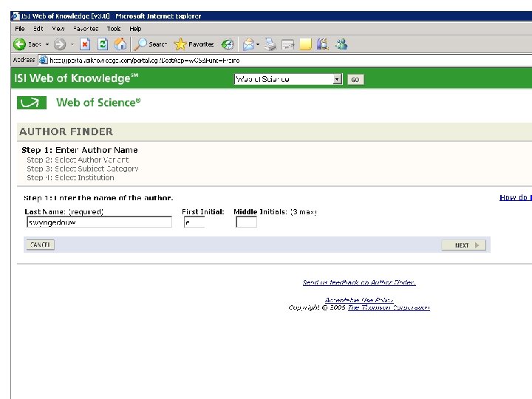Open the Favorites star toolbar button
The height and width of the screenshot is (399, 532).
[194, 44]
